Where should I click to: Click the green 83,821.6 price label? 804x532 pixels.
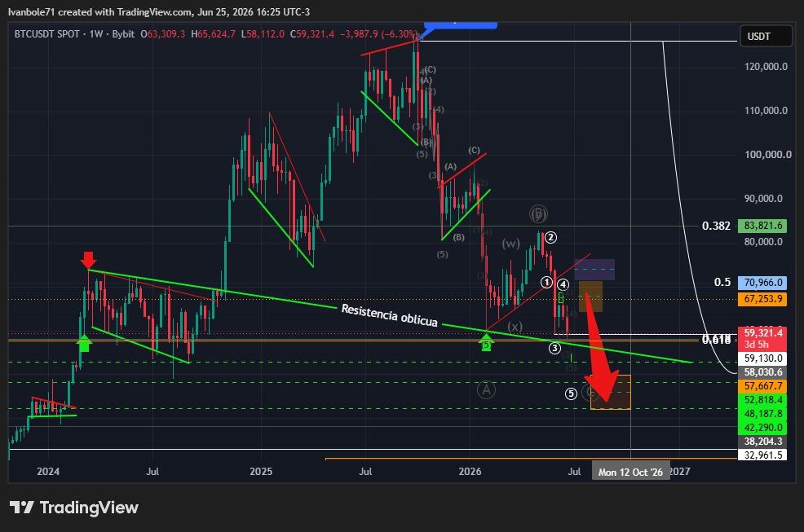click(762, 226)
